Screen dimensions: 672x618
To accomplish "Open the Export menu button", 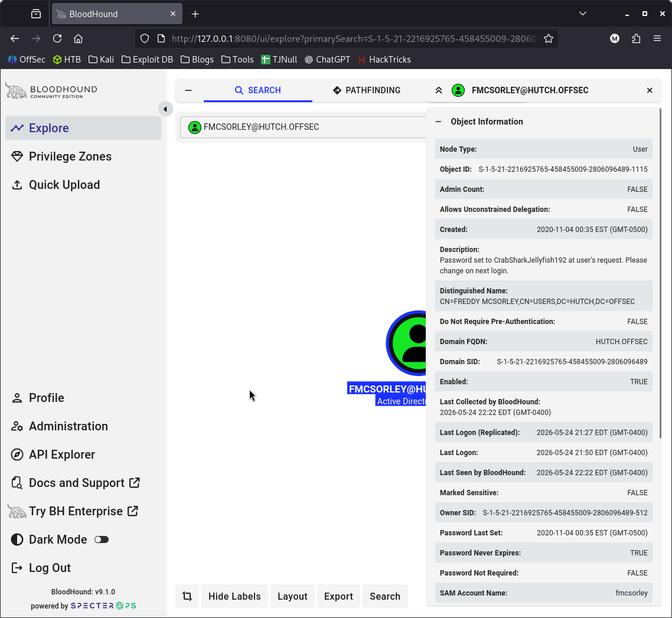I will click(338, 596).
